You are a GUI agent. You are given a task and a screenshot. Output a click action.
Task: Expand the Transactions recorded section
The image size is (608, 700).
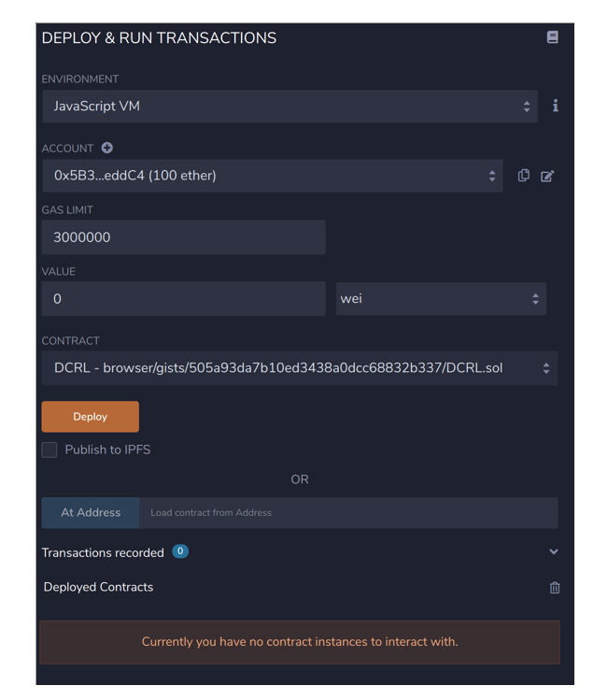tap(554, 551)
